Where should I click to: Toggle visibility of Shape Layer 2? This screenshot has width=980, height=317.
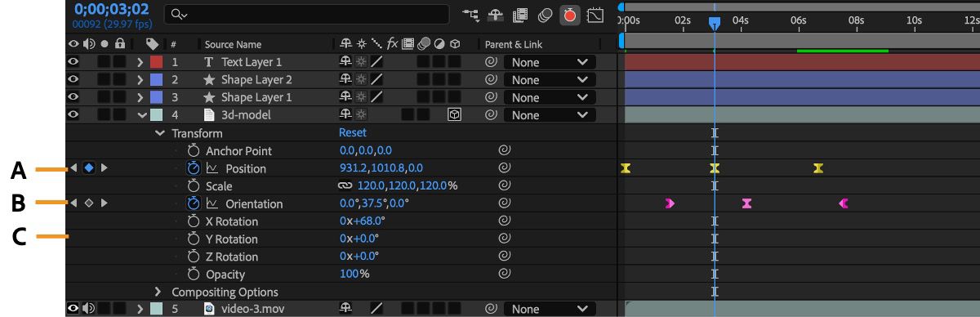[73, 80]
